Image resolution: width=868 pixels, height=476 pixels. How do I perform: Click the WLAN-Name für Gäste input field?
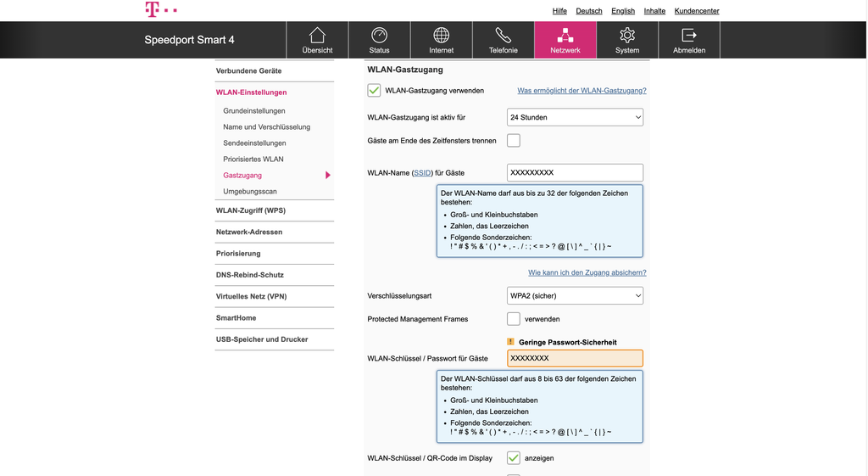click(576, 173)
